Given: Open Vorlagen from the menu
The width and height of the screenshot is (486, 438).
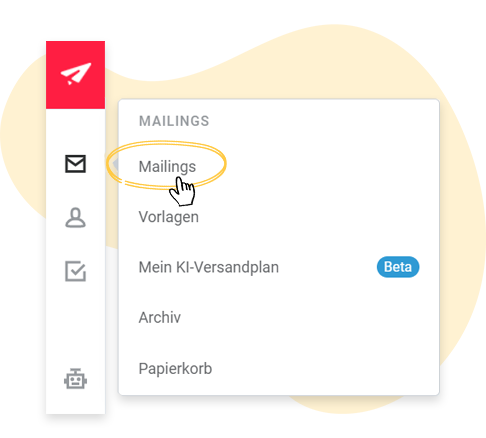Looking at the screenshot, I should coord(169,217).
